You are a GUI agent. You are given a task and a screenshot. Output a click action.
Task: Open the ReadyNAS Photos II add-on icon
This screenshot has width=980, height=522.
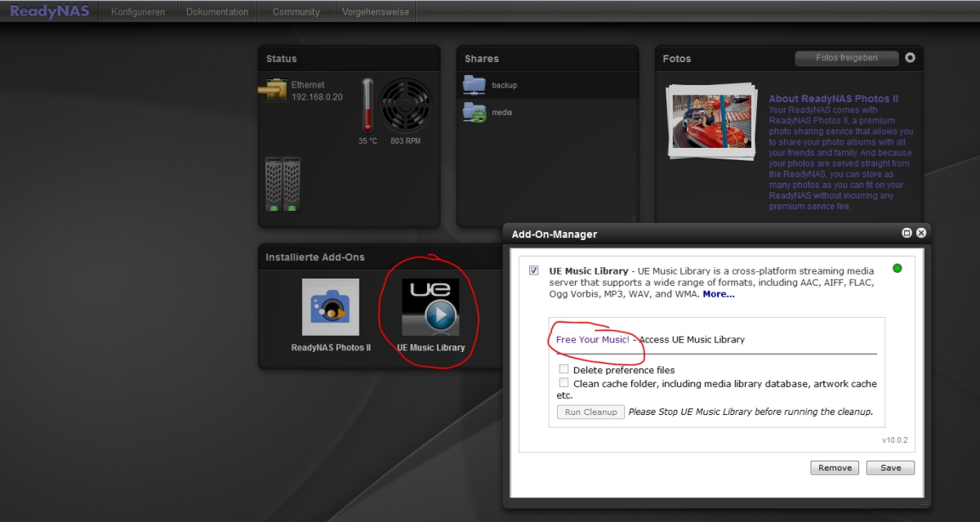(x=330, y=307)
